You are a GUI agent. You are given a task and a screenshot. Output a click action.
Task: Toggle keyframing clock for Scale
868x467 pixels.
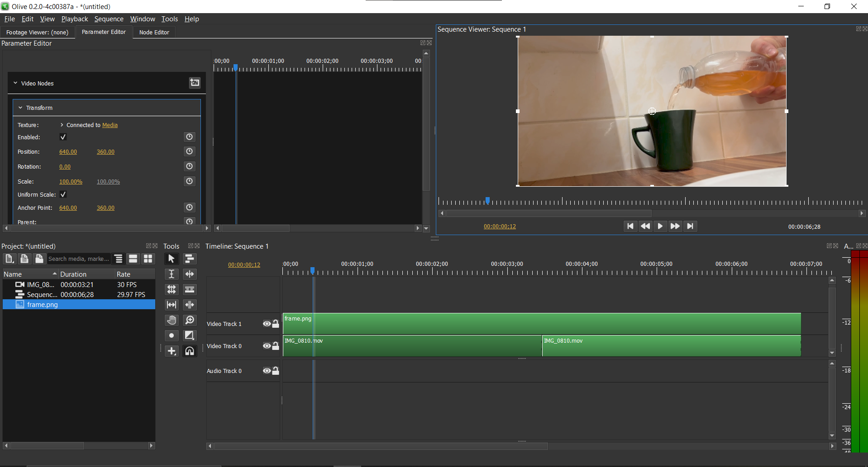tap(190, 181)
